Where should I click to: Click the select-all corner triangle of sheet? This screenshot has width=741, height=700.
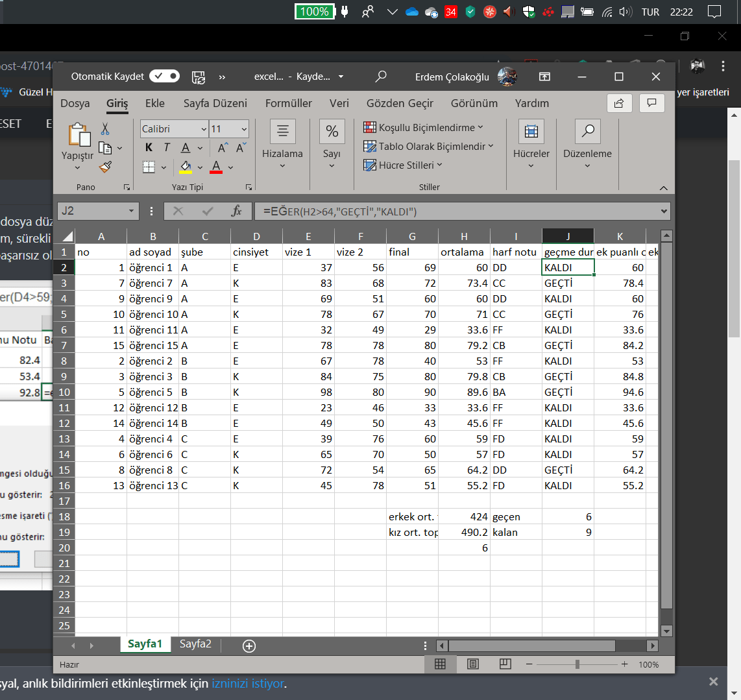[x=68, y=236]
